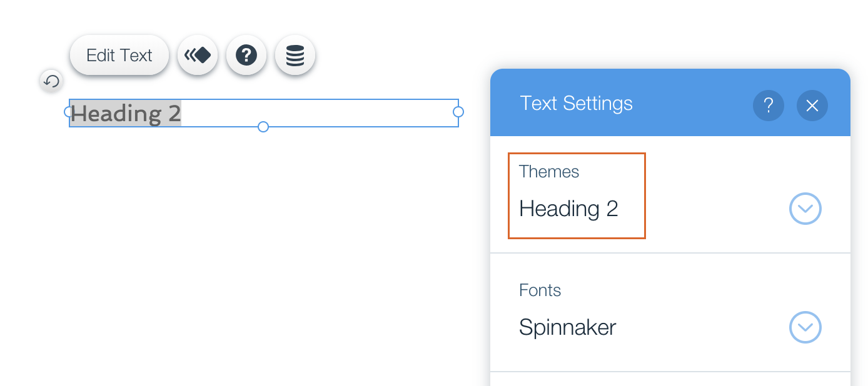Image resolution: width=868 pixels, height=386 pixels.
Task: Click the left resize handle of the text box
Action: [69, 112]
